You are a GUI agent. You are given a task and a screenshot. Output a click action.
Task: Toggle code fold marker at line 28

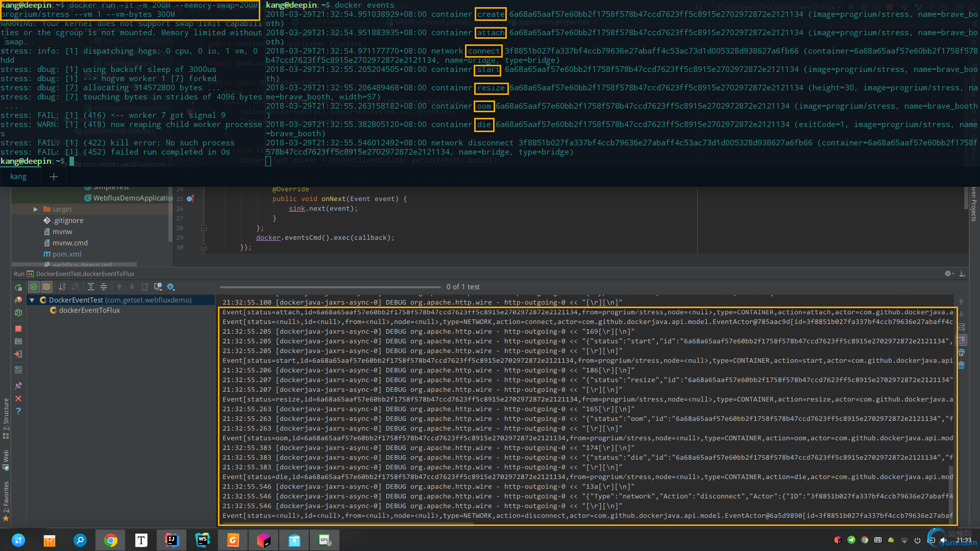[204, 228]
